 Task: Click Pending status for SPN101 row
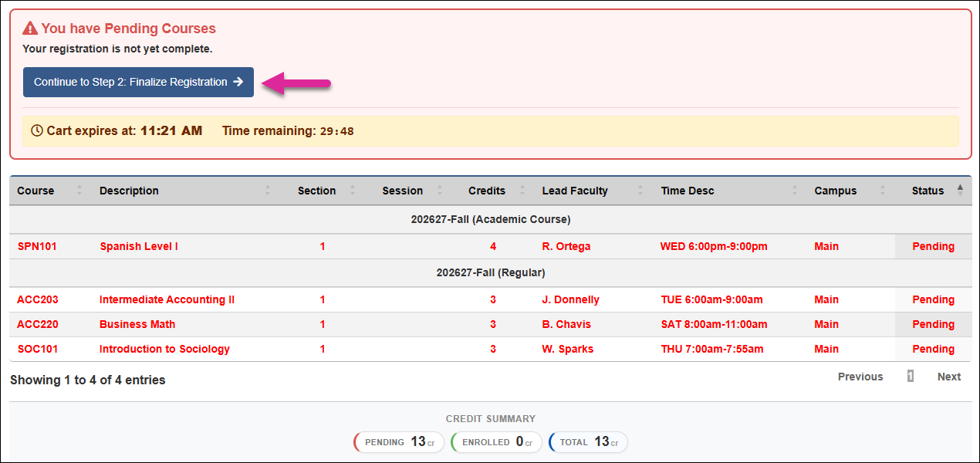point(933,246)
